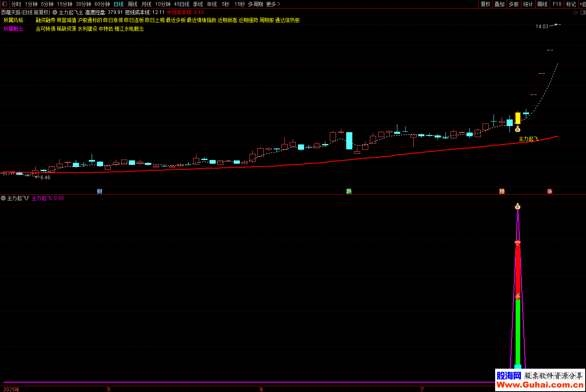586x392 pixels.
Task: Click the diamond icon above price axis
Action: point(575,13)
